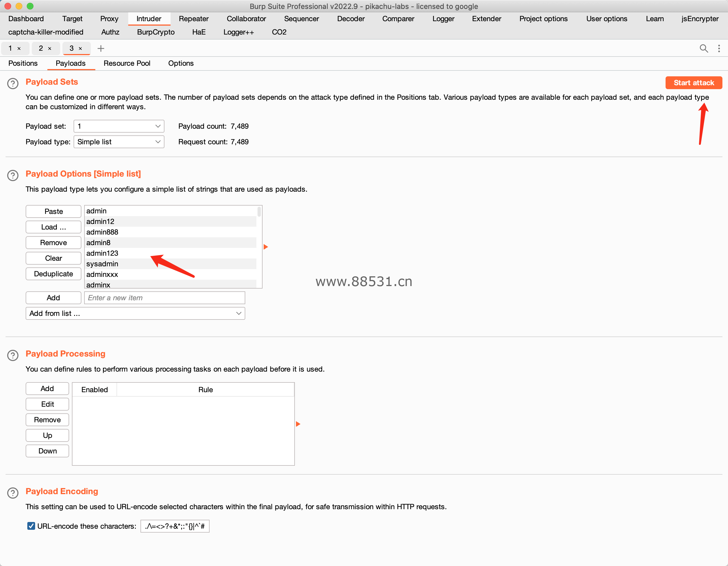Viewport: 728px width, 566px height.
Task: Open the Add from list dropdown
Action: 135,313
